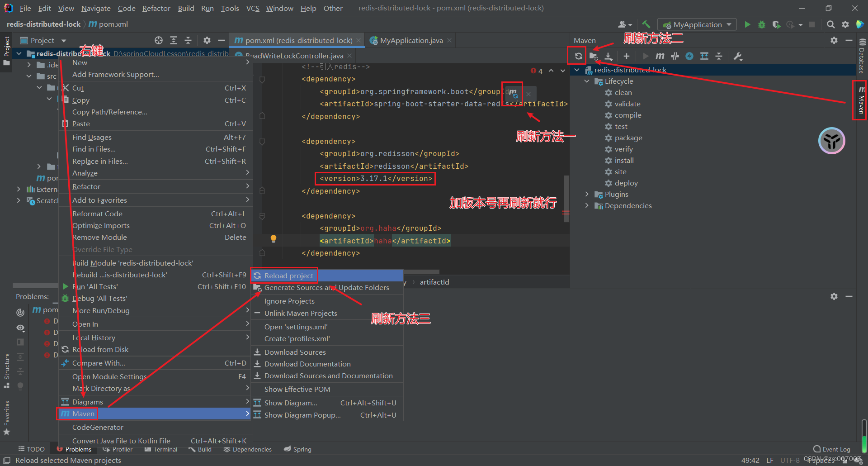Run with Coverage shield icon
This screenshot has height=466, width=868.
pos(776,24)
